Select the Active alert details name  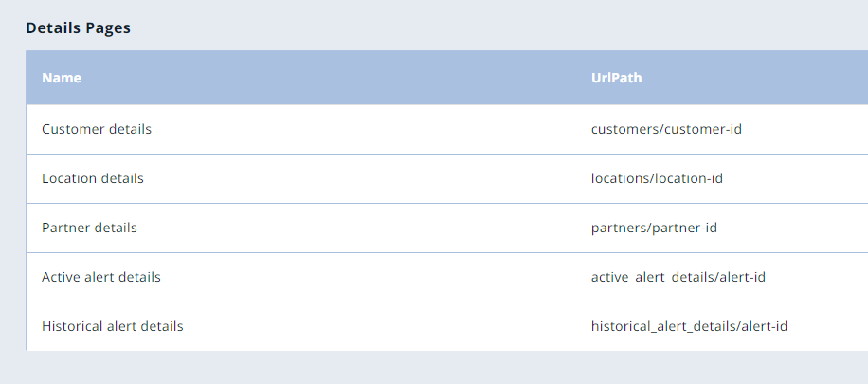(x=100, y=277)
